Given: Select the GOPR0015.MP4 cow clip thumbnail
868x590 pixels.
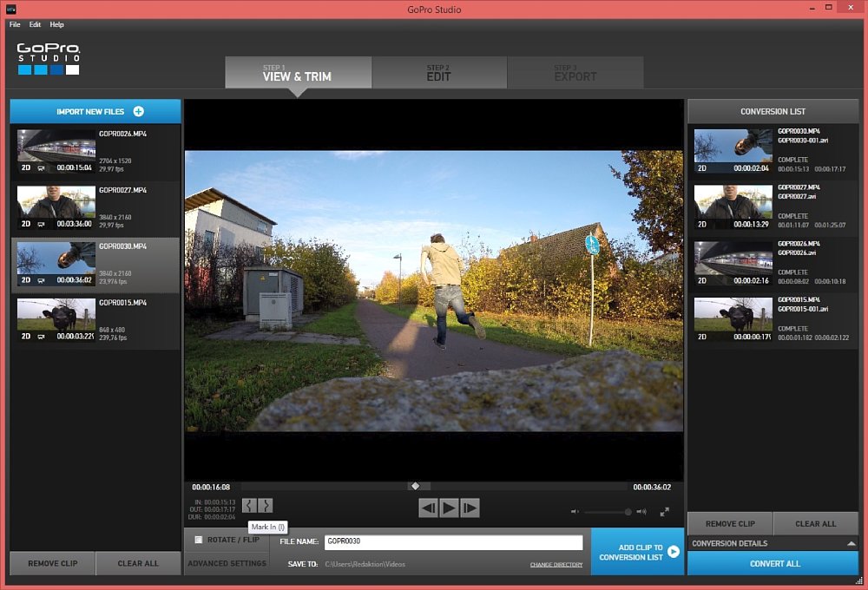Looking at the screenshot, I should point(56,319).
